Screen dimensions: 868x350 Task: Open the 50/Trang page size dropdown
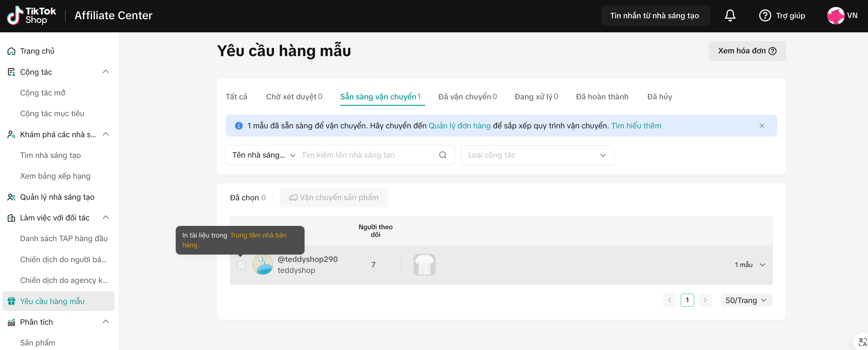746,300
